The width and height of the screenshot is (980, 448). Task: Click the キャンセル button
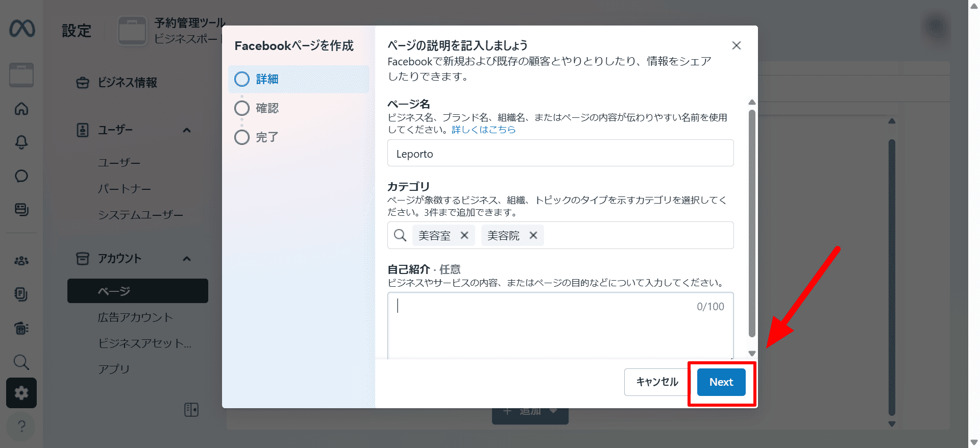point(657,382)
